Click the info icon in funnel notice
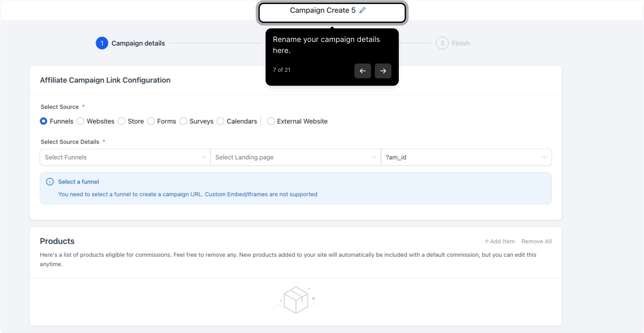Image resolution: width=644 pixels, height=333 pixels. coord(50,182)
